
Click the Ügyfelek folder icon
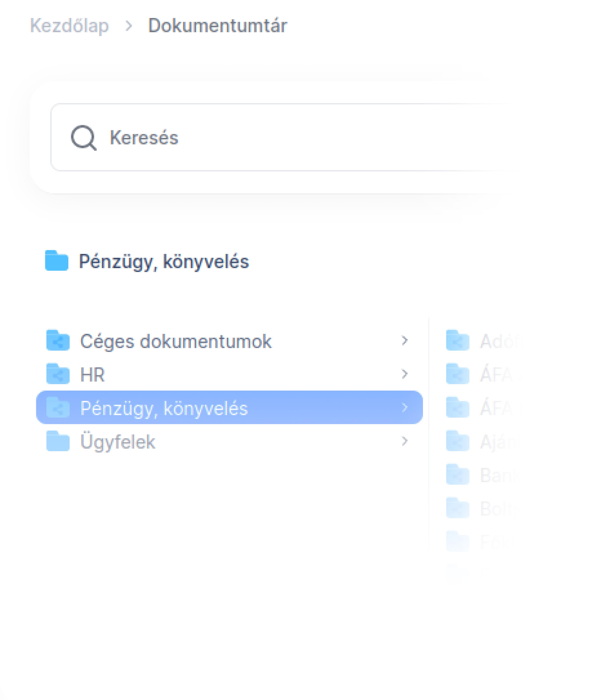(58, 441)
